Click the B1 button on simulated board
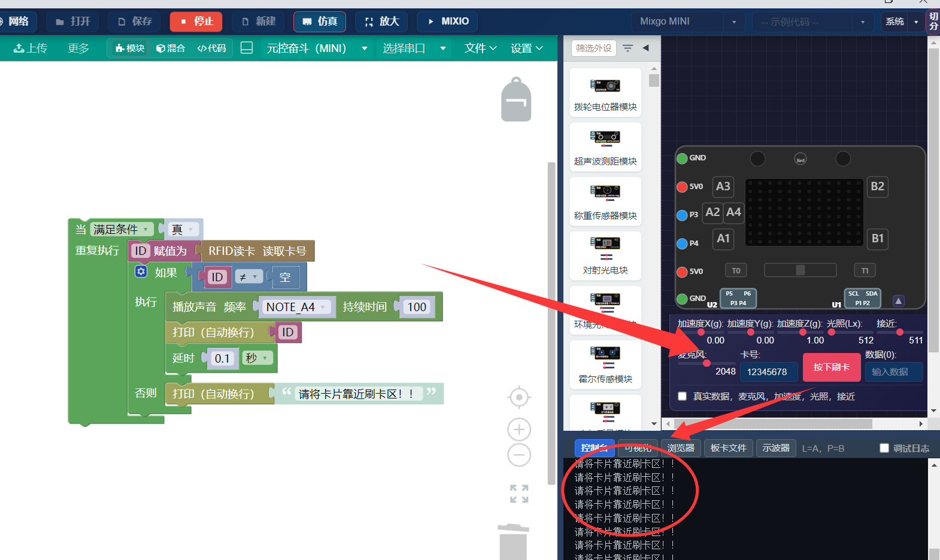 tap(877, 238)
